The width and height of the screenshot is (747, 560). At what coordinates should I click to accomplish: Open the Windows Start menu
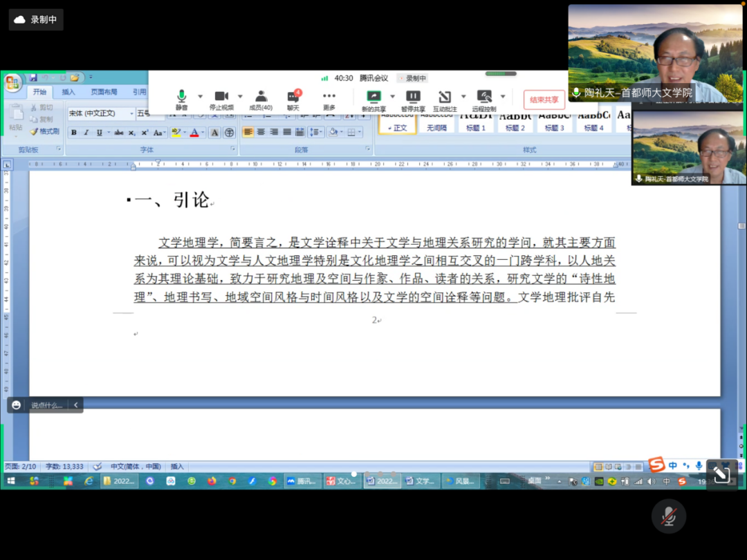10,481
